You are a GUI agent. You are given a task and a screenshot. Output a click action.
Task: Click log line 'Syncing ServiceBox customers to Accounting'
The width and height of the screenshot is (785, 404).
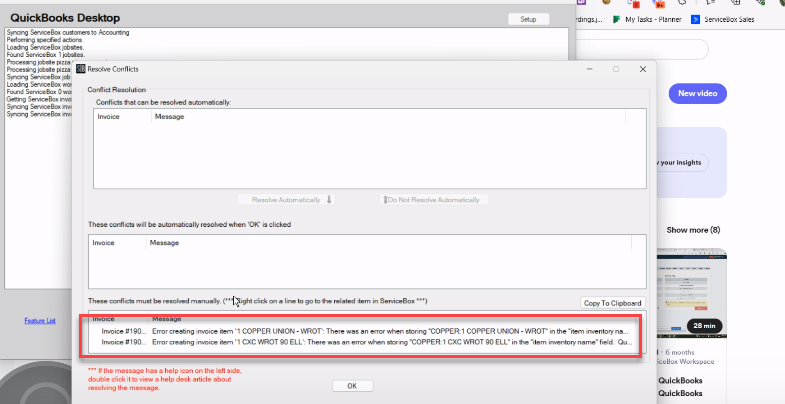[x=68, y=33]
